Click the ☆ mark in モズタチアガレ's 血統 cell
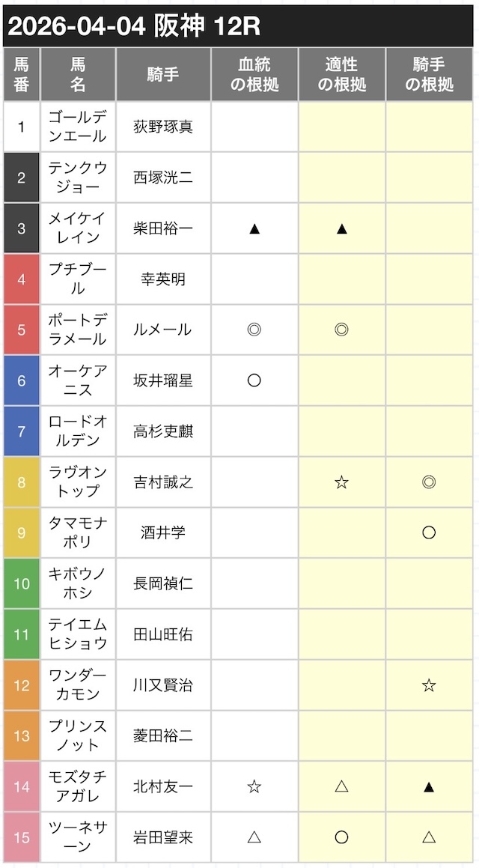The image size is (479, 868). click(254, 786)
